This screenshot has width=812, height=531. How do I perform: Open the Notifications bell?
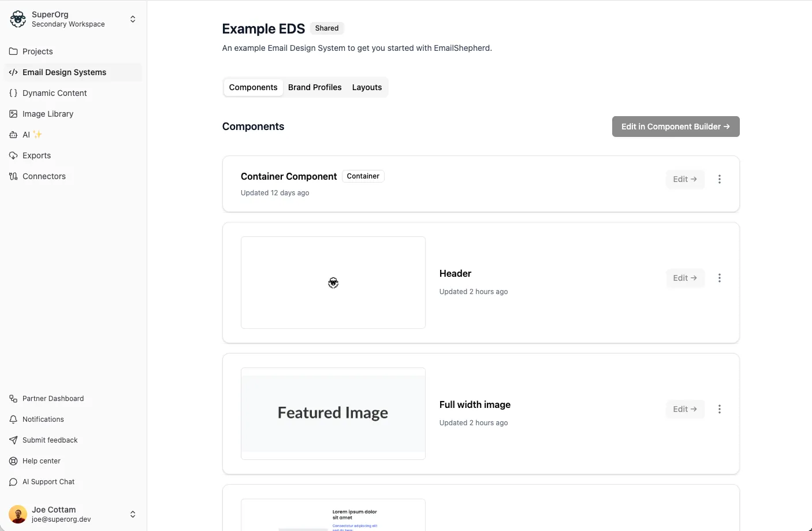[13, 419]
